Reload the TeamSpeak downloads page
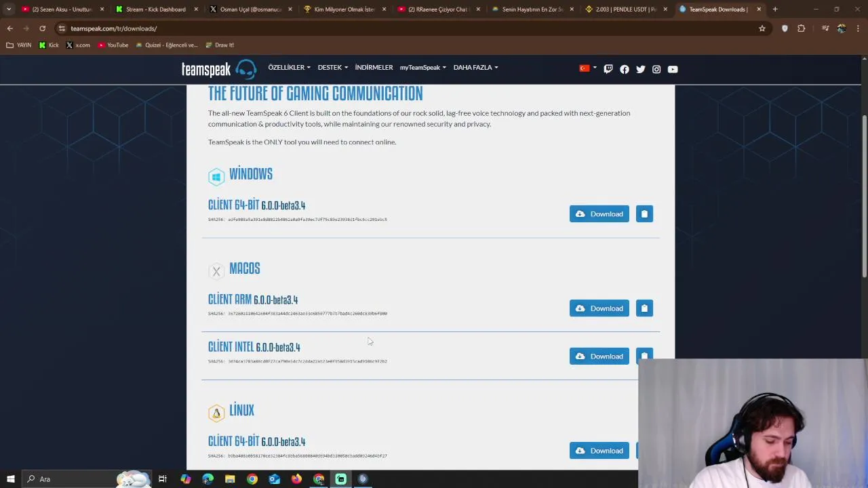Viewport: 868px width, 488px height. pos(42,28)
